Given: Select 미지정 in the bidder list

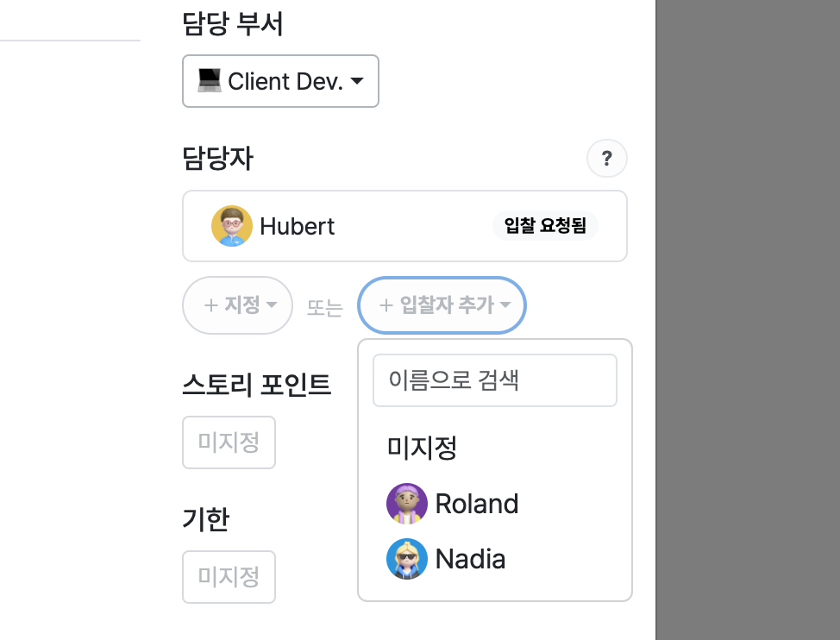Looking at the screenshot, I should click(x=422, y=448).
